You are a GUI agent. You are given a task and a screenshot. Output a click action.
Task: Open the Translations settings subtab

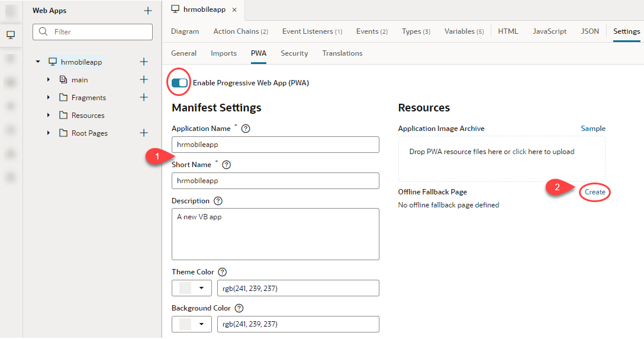click(x=343, y=53)
